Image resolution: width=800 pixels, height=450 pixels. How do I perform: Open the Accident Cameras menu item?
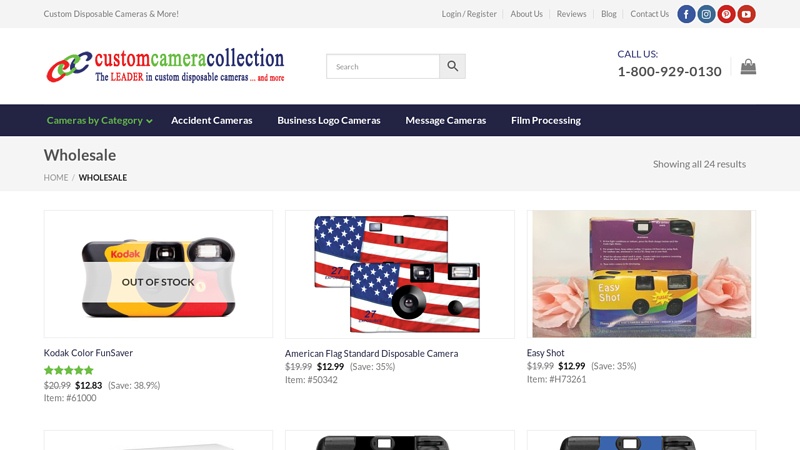click(212, 120)
